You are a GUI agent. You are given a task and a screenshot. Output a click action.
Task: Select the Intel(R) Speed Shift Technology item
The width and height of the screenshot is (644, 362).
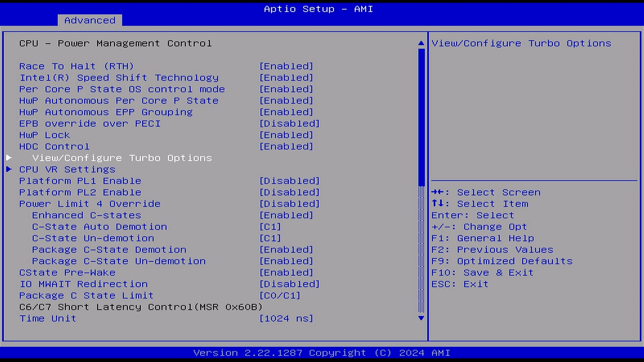pos(119,78)
